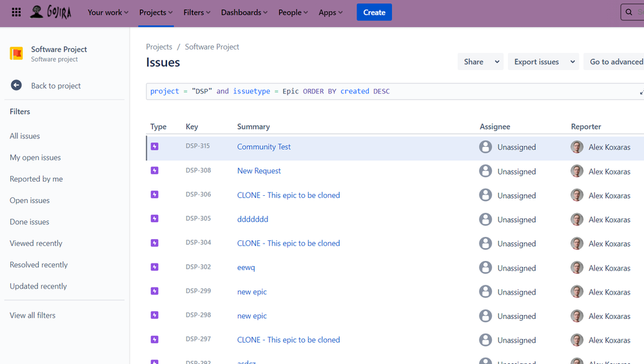Click the Software Project flag avatar icon
Viewport: 644px width, 364px height.
pyautogui.click(x=17, y=53)
